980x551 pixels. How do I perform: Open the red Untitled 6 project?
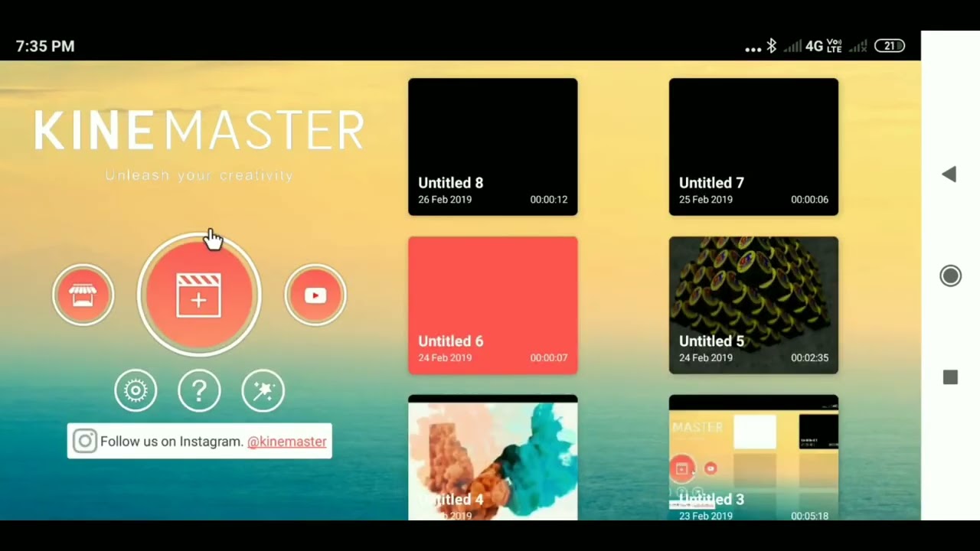pos(493,305)
